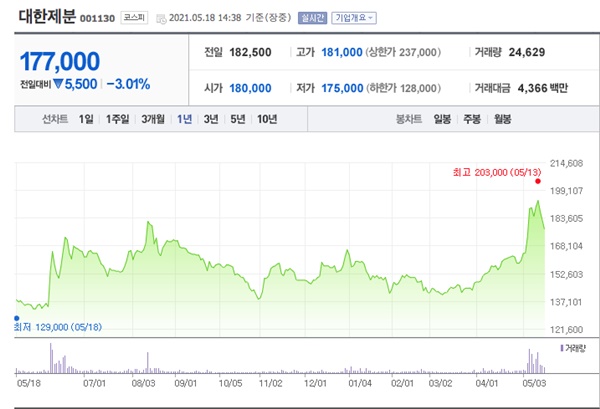Select the 10년 line chart tab
600x409 pixels.
click(267, 119)
